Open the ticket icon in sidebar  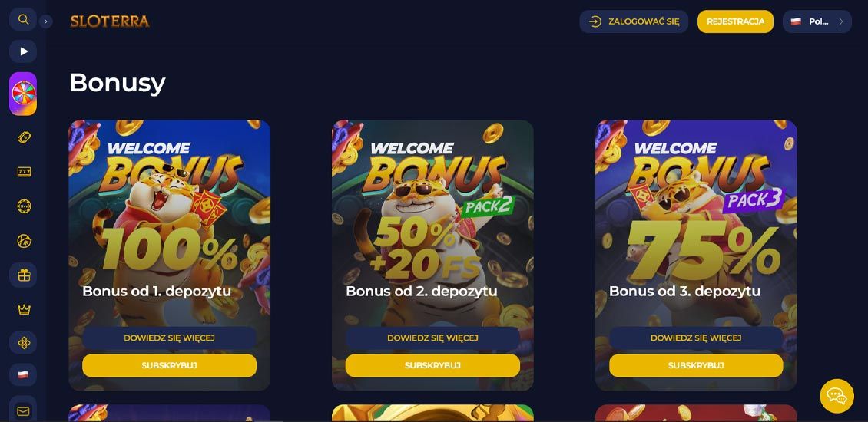[x=24, y=137]
